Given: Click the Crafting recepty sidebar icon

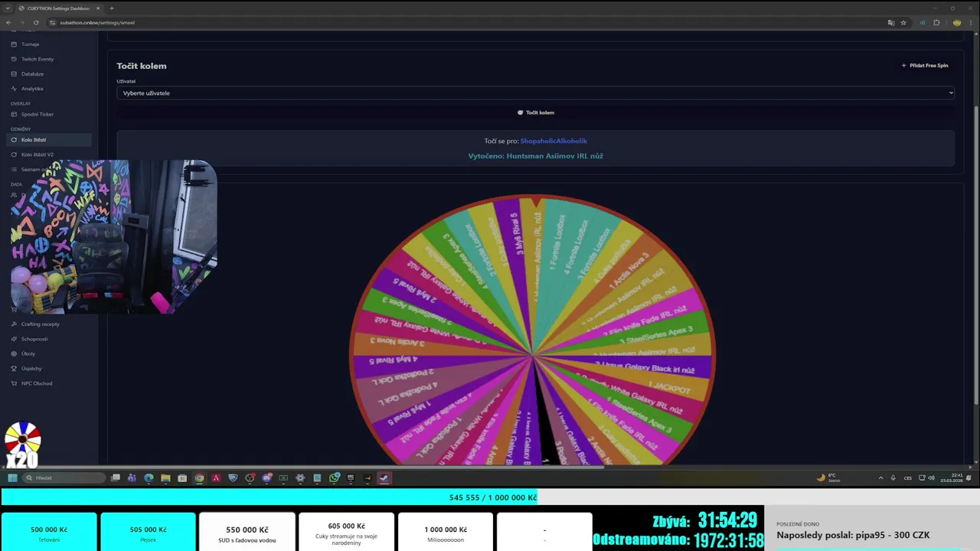Looking at the screenshot, I should [14, 324].
